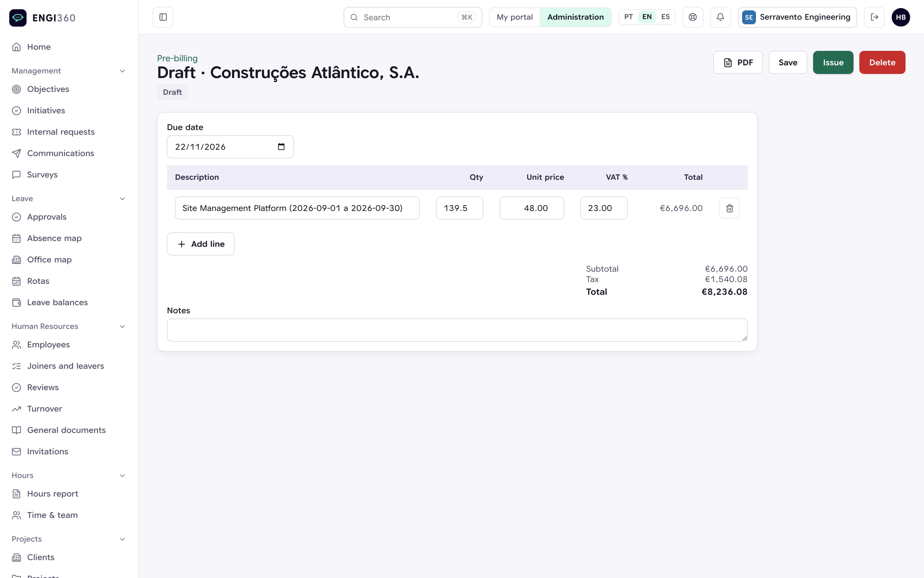This screenshot has height=578, width=924.
Task: Delete the Site Management Platform line
Action: [729, 208]
